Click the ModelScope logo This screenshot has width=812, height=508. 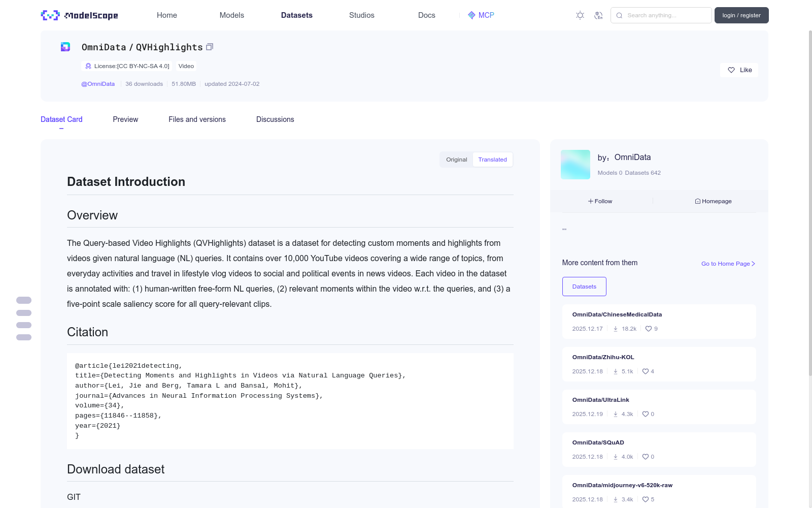click(79, 15)
